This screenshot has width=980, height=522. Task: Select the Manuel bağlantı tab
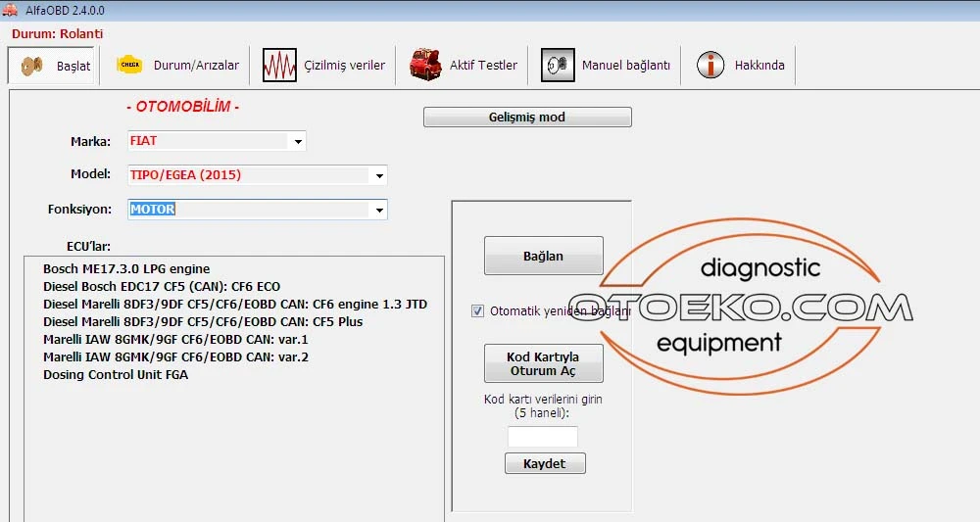point(605,65)
